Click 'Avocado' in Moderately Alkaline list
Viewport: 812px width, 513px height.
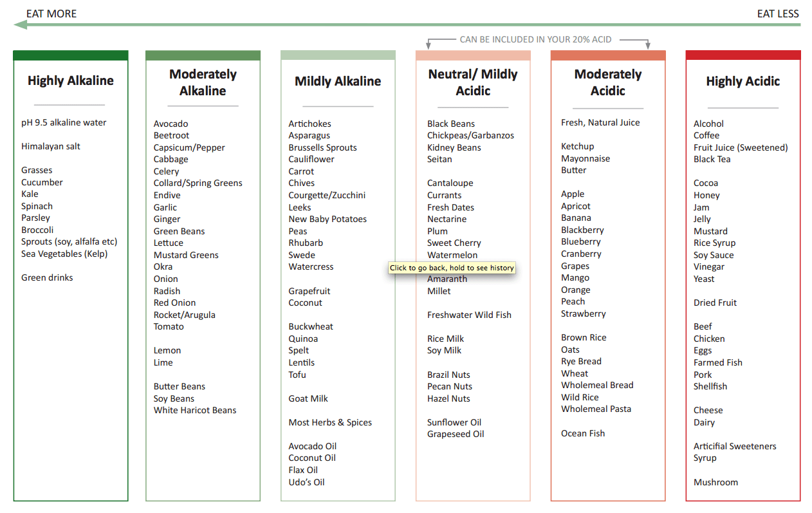click(171, 124)
